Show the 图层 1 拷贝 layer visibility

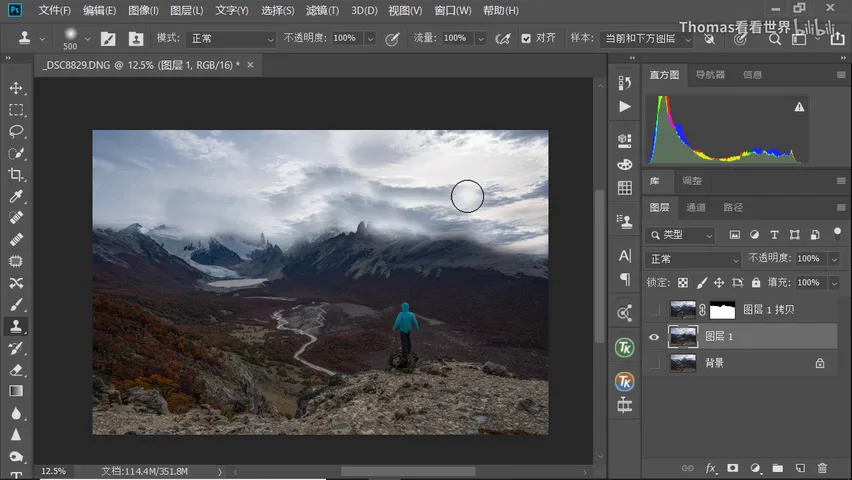tap(654, 310)
